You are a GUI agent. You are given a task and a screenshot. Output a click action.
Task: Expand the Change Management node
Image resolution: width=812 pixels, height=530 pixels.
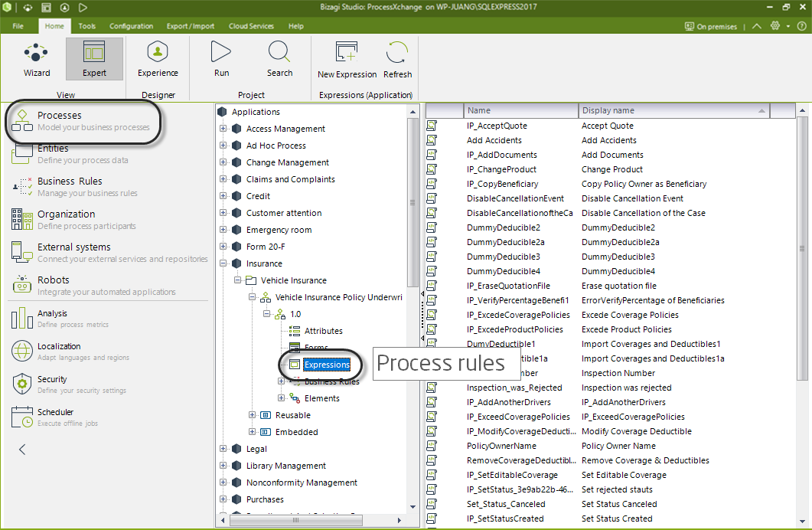click(223, 162)
